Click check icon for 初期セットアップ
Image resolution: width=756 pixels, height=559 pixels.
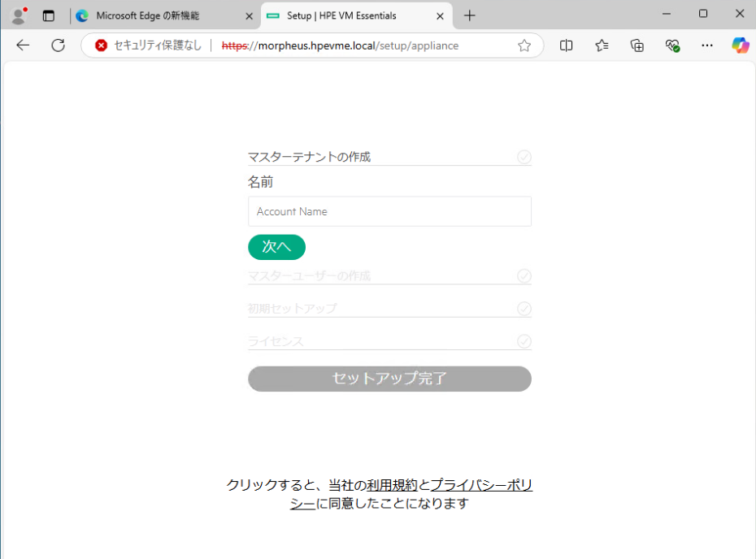pyautogui.click(x=524, y=309)
